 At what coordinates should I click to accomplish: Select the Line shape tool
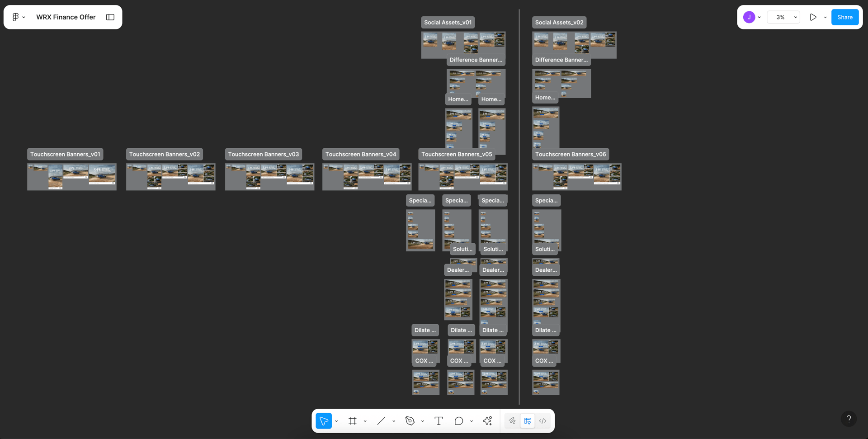(381, 421)
